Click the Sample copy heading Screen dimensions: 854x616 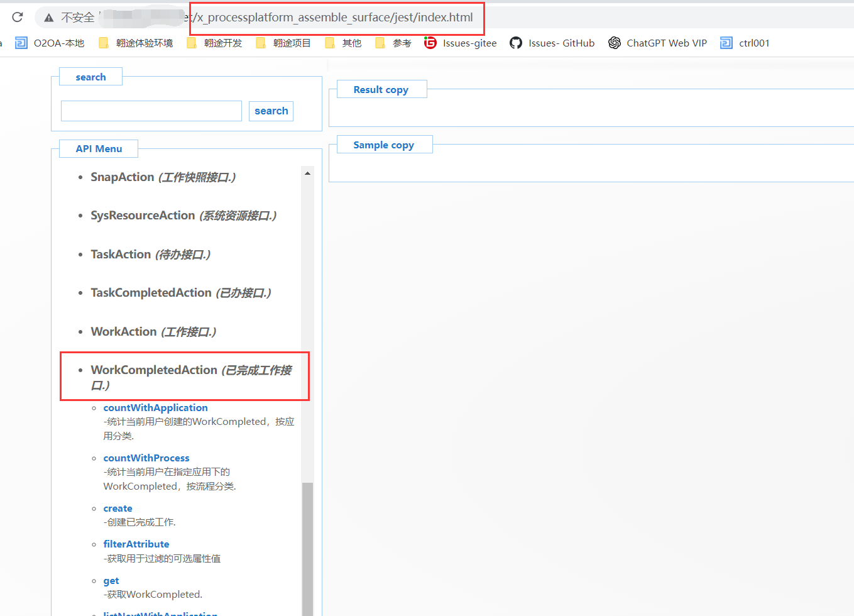point(383,145)
